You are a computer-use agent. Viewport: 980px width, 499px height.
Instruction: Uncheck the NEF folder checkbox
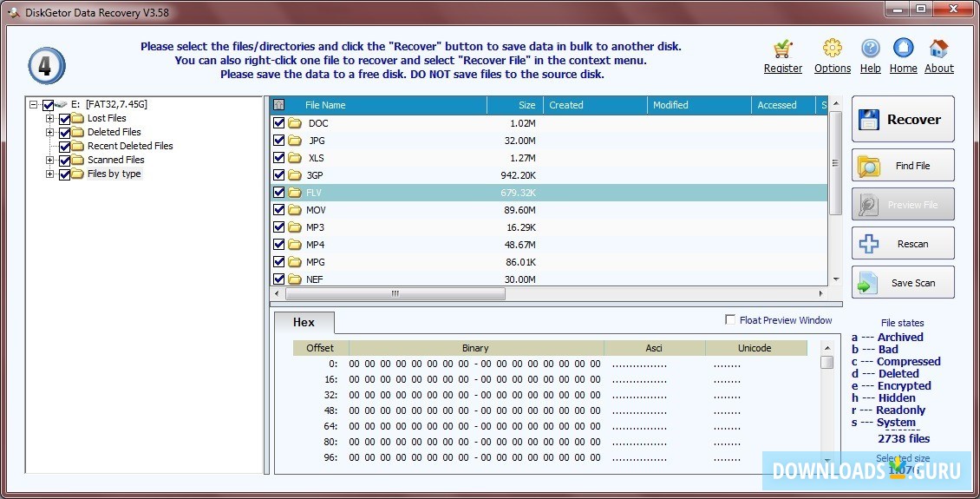click(x=278, y=279)
